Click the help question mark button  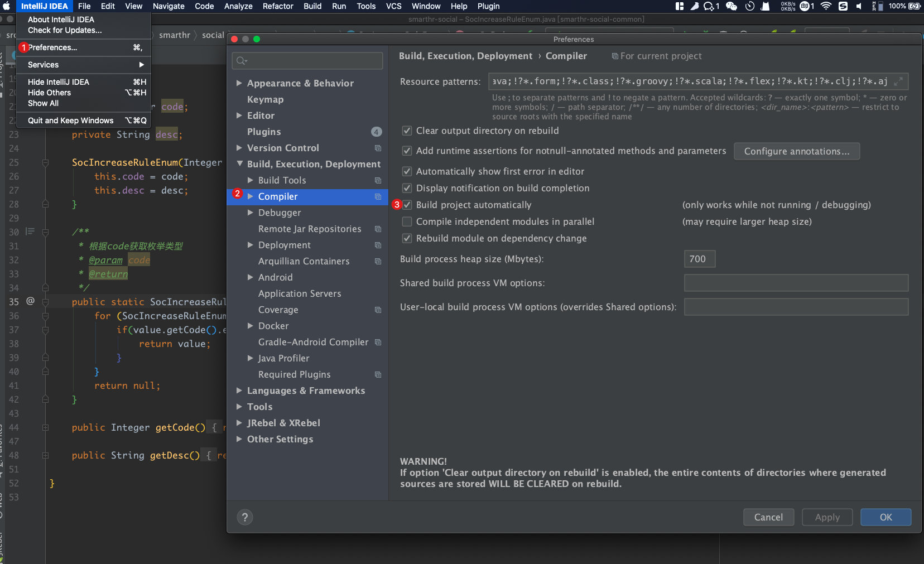click(x=245, y=517)
